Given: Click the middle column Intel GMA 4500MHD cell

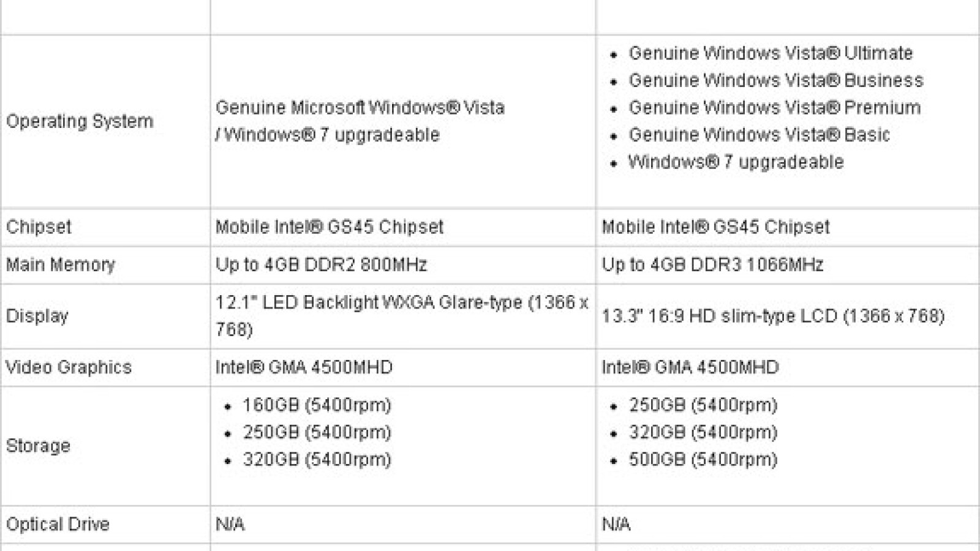Looking at the screenshot, I should [304, 367].
